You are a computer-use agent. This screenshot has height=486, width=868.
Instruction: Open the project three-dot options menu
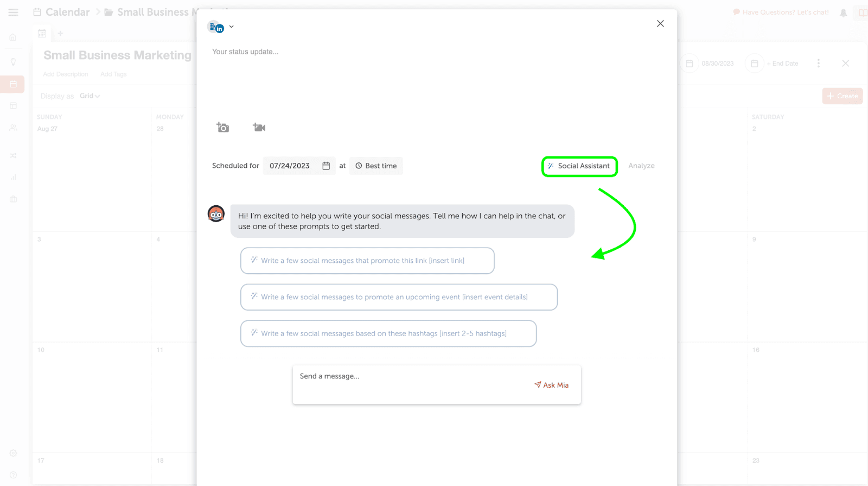(x=818, y=64)
